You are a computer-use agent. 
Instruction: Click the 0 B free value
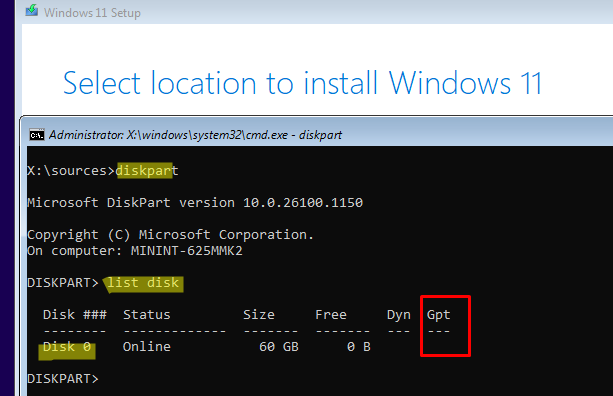click(358, 347)
